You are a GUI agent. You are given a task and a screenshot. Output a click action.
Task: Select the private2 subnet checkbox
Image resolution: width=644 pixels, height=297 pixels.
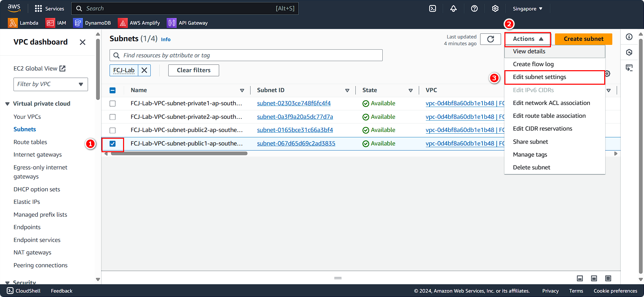[113, 117]
